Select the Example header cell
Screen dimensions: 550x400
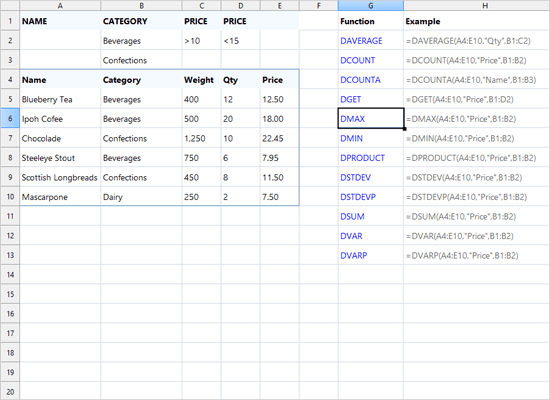coord(477,21)
